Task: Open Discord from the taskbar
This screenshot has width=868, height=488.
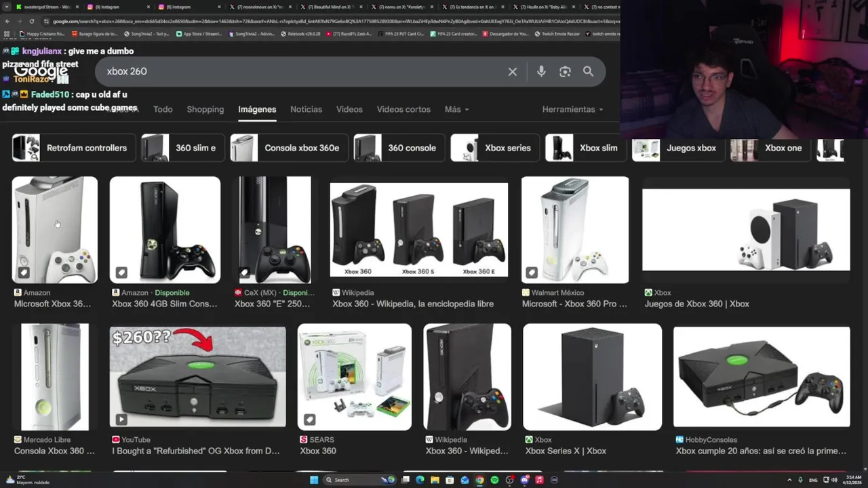Action: (524, 480)
